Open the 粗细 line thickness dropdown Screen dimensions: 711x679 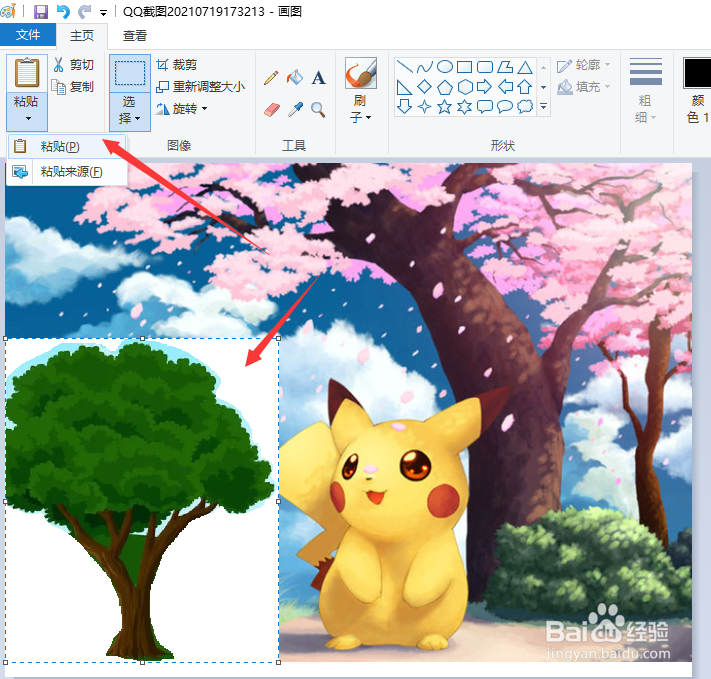coord(646,90)
